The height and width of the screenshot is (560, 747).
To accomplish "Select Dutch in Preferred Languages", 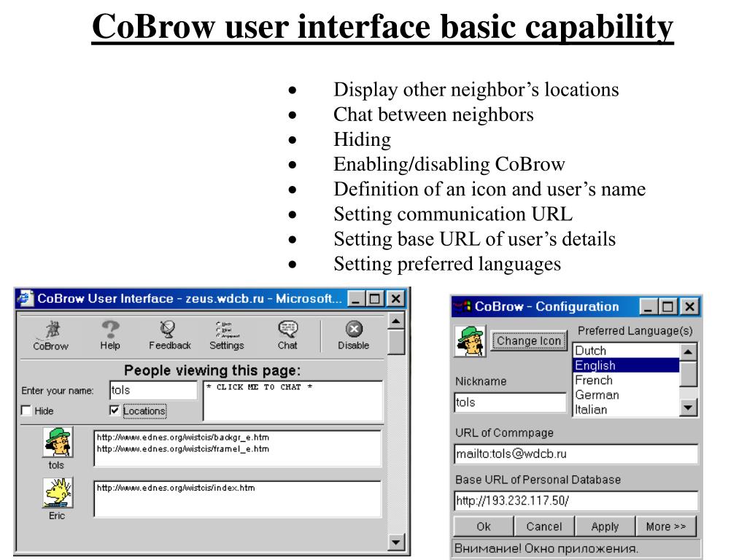I will click(626, 351).
